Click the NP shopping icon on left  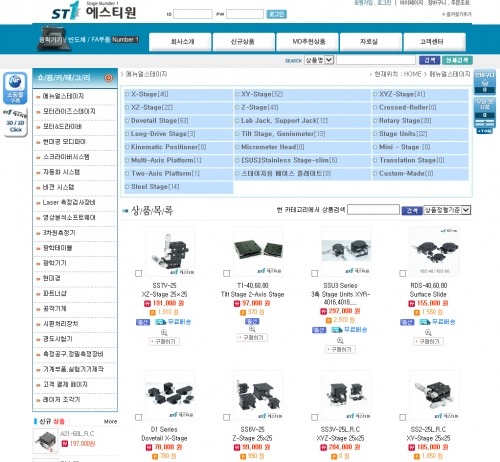point(15,88)
